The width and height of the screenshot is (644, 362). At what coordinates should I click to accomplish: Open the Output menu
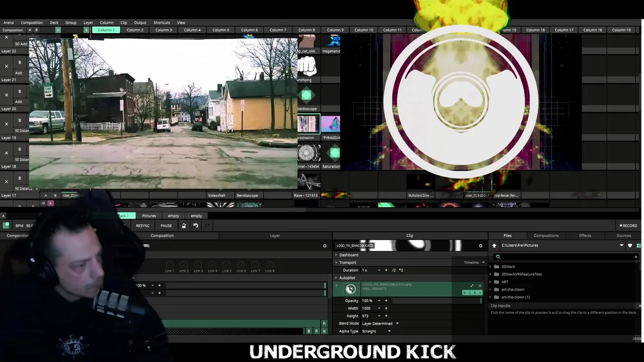point(140,23)
